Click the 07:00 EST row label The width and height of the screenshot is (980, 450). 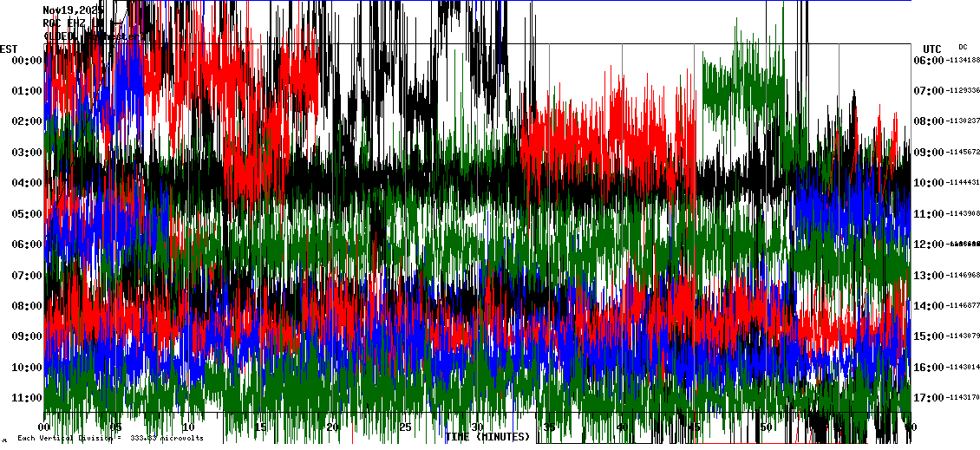pos(26,275)
